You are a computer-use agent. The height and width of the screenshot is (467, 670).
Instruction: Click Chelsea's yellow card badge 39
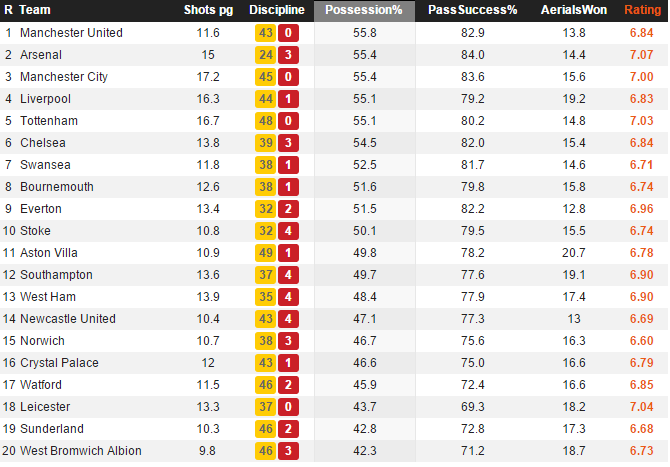(265, 143)
